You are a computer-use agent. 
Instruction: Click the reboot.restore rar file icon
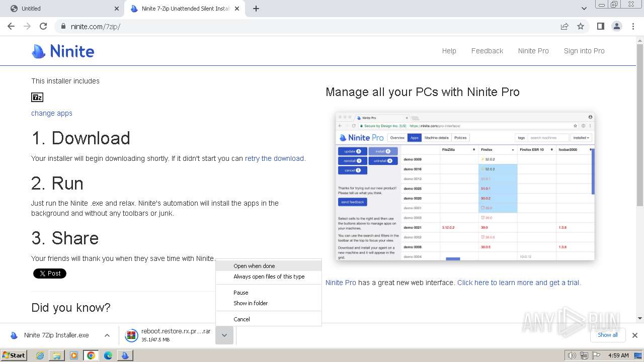[131, 335]
